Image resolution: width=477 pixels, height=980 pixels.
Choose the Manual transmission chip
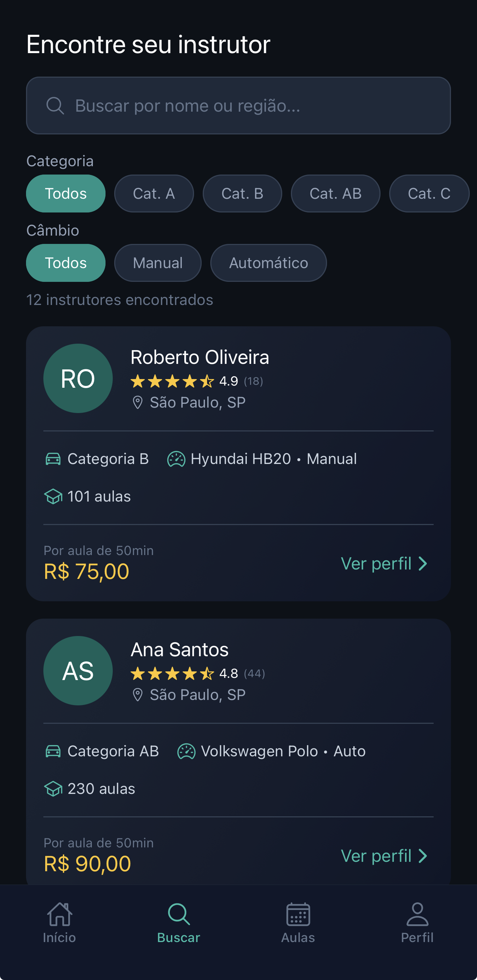point(158,263)
